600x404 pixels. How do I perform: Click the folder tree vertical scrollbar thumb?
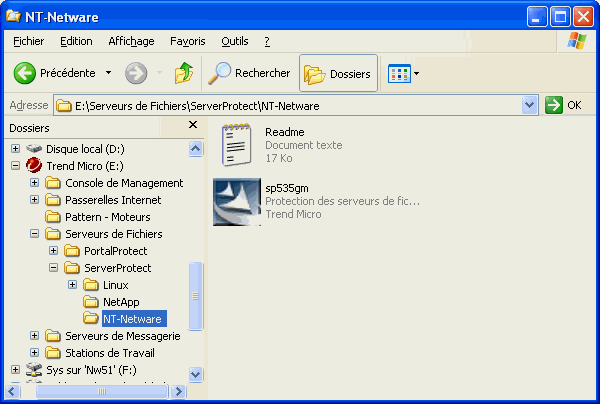196,296
